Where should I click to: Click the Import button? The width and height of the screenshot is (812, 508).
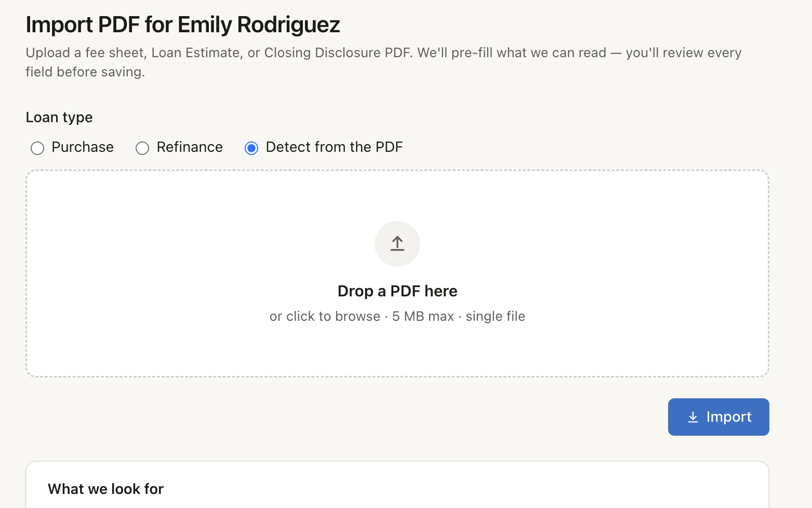[x=718, y=417]
